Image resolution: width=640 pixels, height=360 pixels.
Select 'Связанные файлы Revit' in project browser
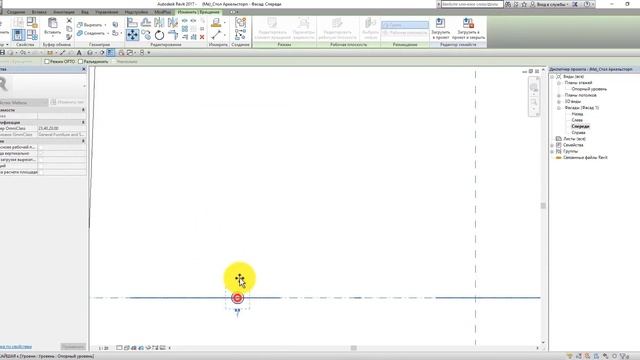click(x=585, y=158)
